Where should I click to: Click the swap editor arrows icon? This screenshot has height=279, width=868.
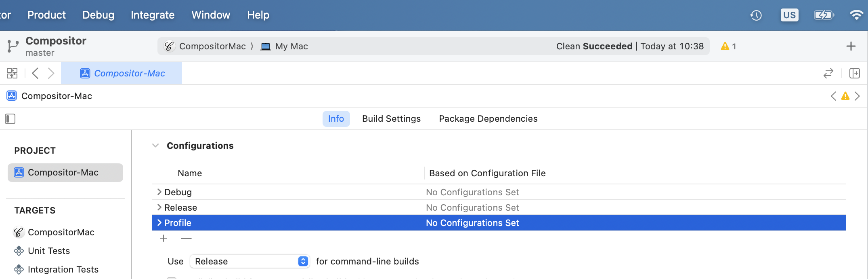click(828, 73)
